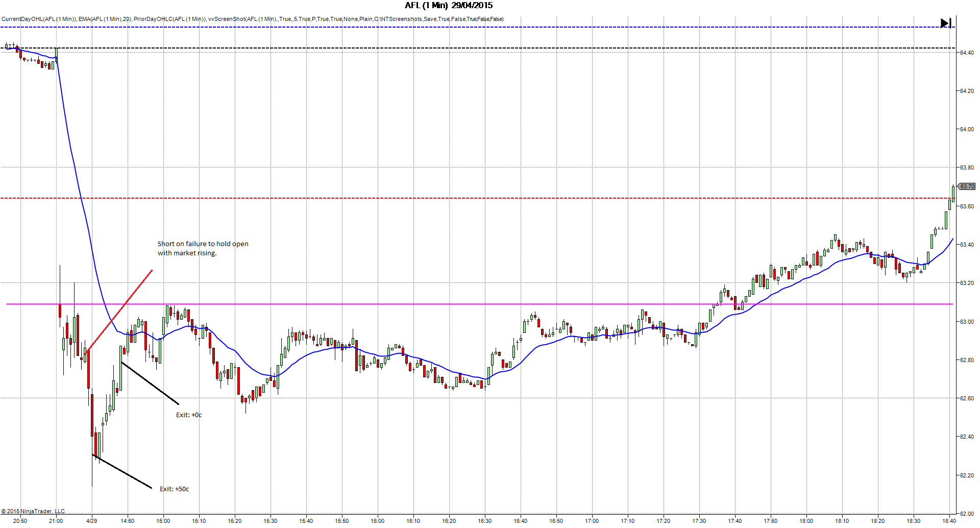Image resolution: width=980 pixels, height=528 pixels.
Task: Select the black line pointing to 'Exit: +50c'
Action: click(x=122, y=471)
